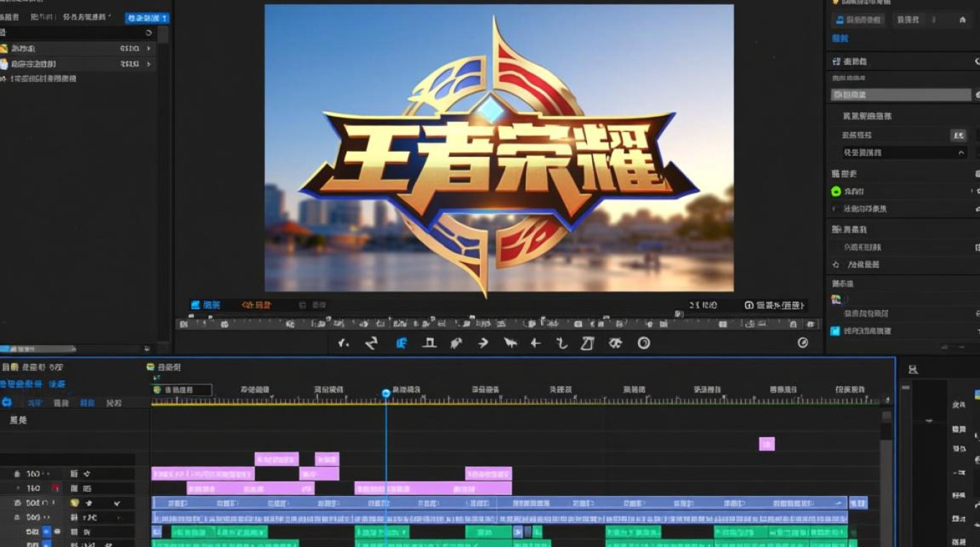This screenshot has width=980, height=547.
Task: Click the small square button beside the dropdown field
Action: (958, 135)
